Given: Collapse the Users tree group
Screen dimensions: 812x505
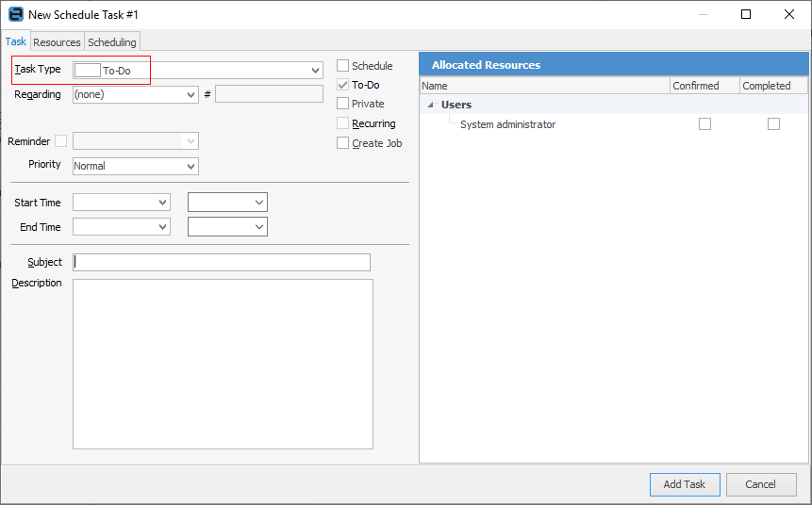Looking at the screenshot, I should (x=431, y=106).
